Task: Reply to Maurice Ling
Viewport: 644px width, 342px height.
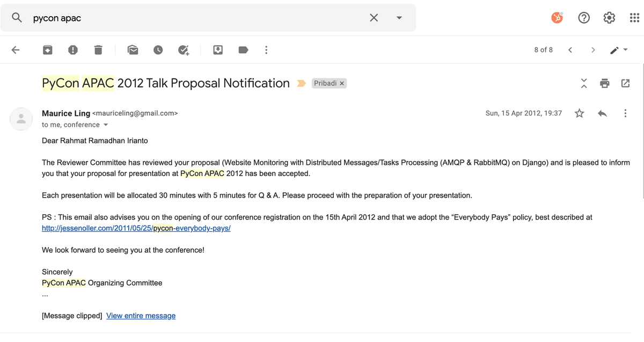Action: [x=602, y=113]
